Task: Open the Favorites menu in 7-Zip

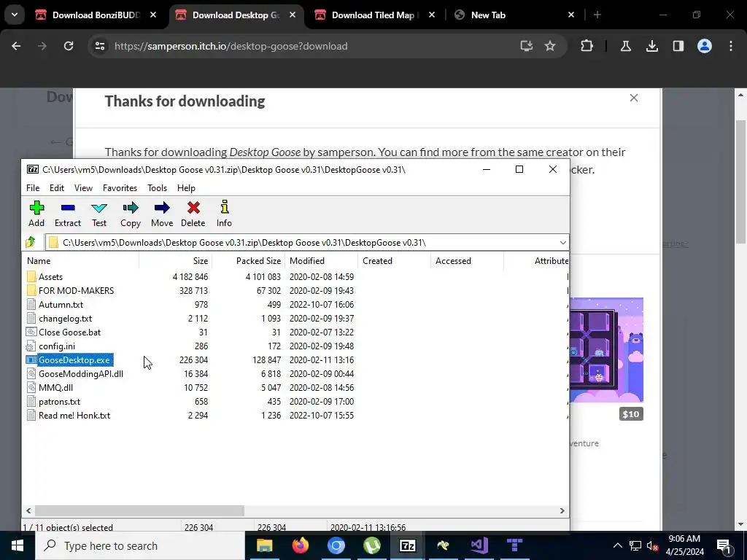Action: 120,188
